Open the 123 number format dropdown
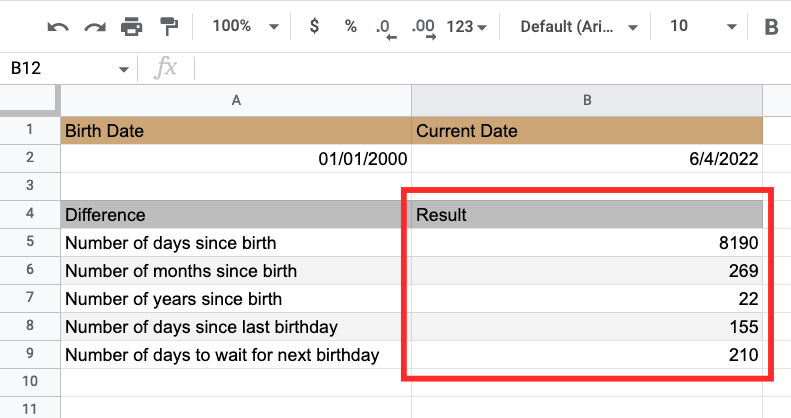The image size is (791, 418). click(467, 27)
